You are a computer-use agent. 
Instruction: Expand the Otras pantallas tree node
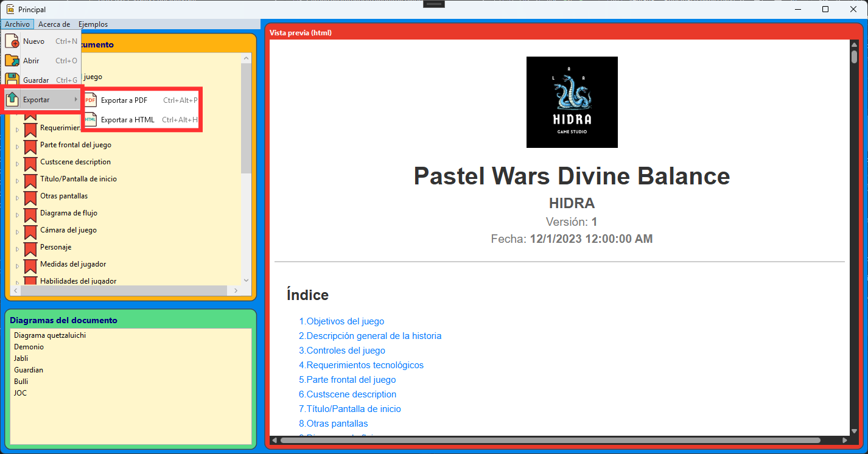(x=17, y=198)
